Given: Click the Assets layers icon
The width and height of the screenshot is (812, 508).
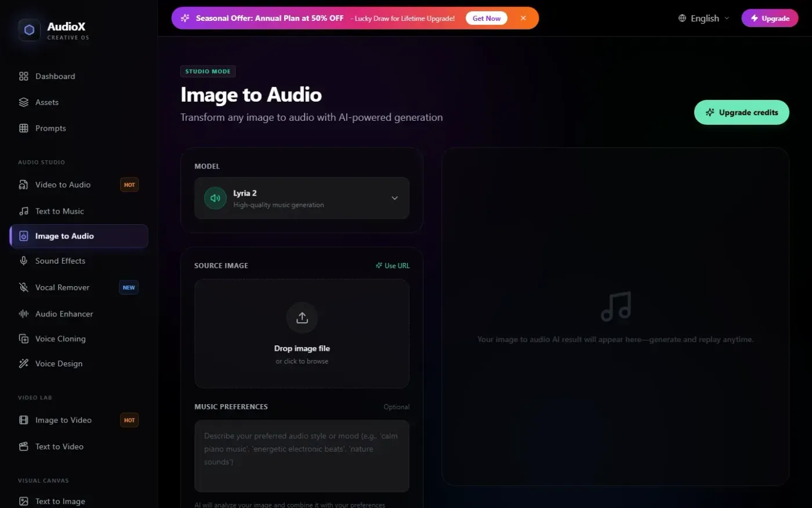Looking at the screenshot, I should pyautogui.click(x=24, y=102).
